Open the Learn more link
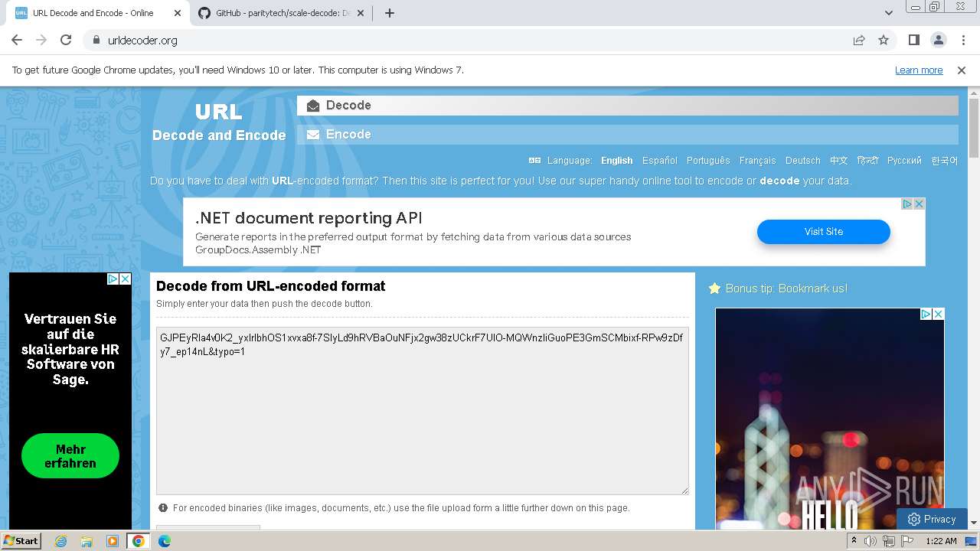 coord(919,70)
